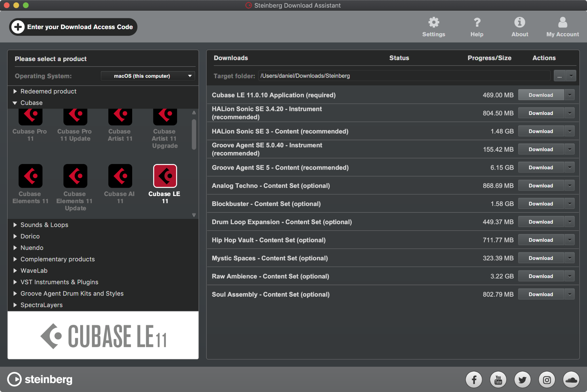Click product list scroll up arrow
This screenshot has height=392, width=587.
[x=194, y=112]
